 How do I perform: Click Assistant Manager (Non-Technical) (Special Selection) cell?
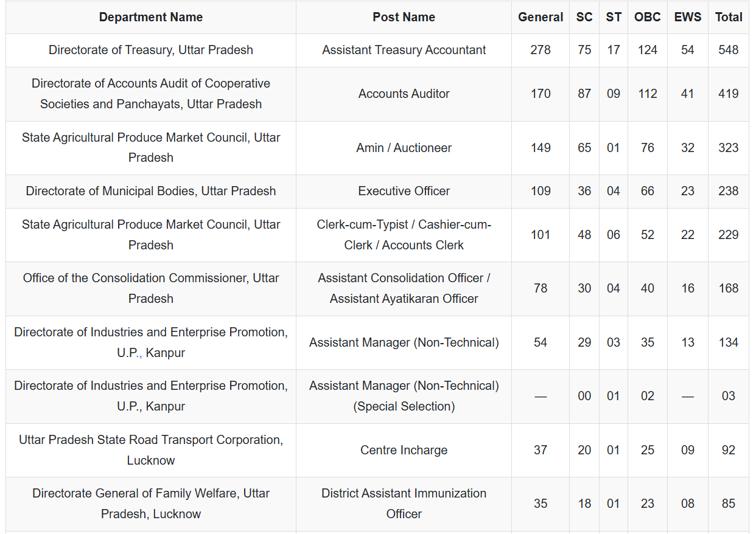[404, 396]
